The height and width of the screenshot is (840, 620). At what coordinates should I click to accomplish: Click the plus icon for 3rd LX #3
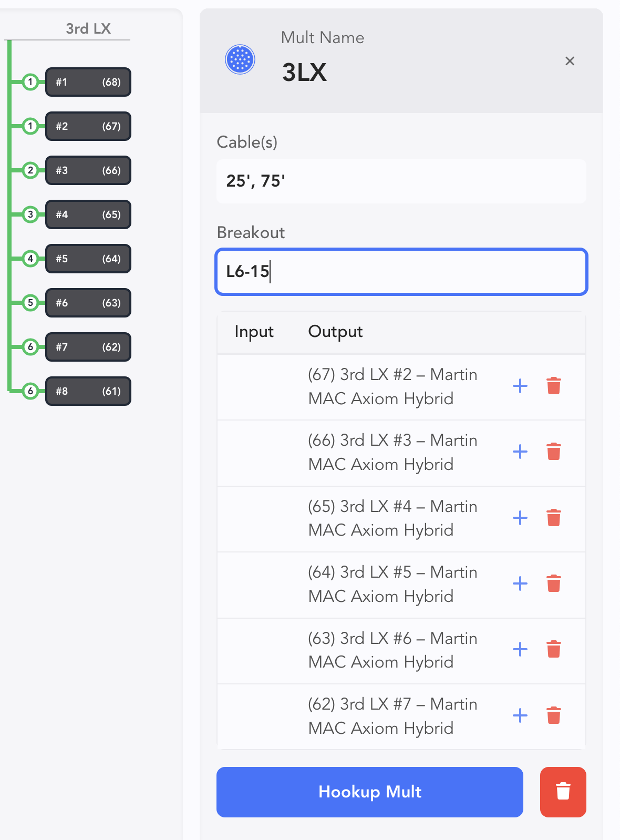pyautogui.click(x=520, y=452)
